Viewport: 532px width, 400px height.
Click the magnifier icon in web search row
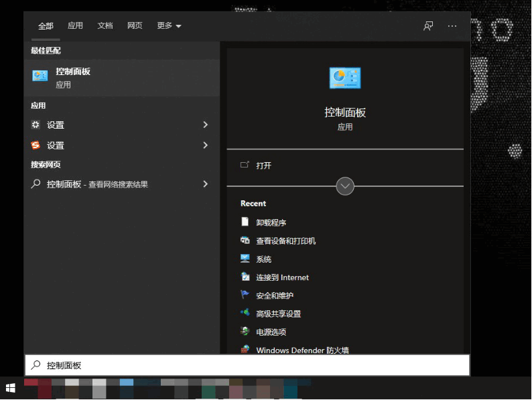(x=36, y=184)
